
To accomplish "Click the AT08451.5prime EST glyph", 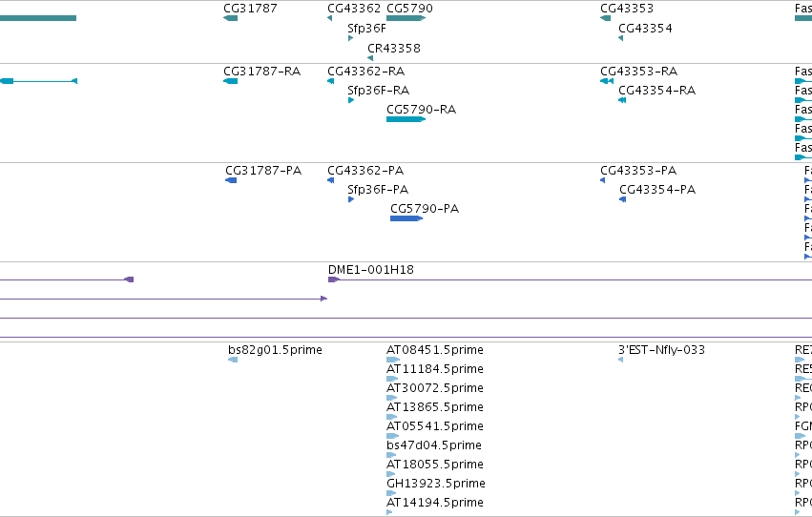I will 393,360.
